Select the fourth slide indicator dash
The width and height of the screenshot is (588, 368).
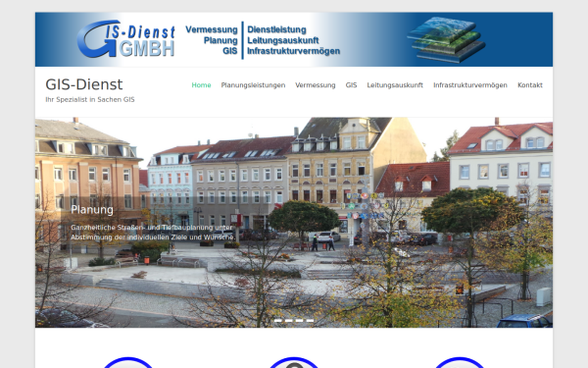pyautogui.click(x=310, y=321)
